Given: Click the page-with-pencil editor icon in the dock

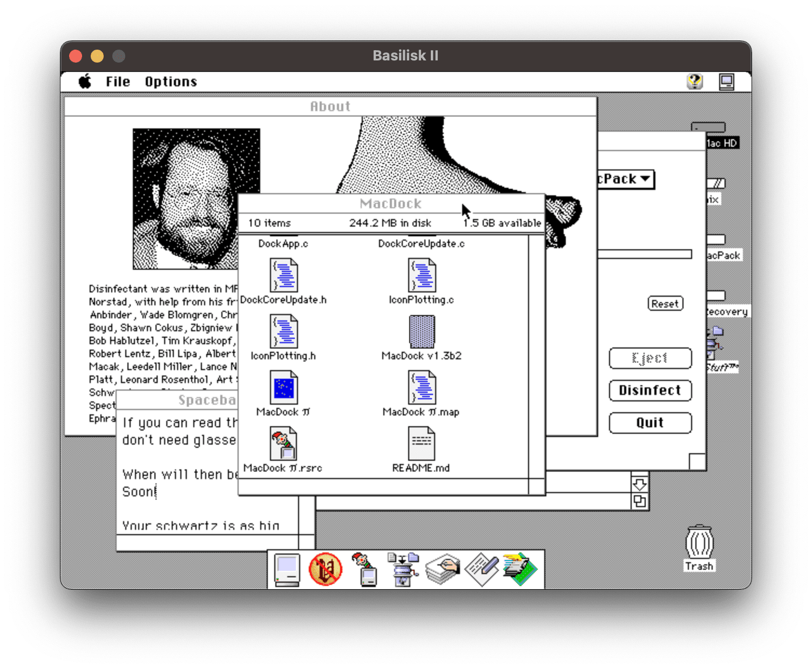Looking at the screenshot, I should coord(482,570).
